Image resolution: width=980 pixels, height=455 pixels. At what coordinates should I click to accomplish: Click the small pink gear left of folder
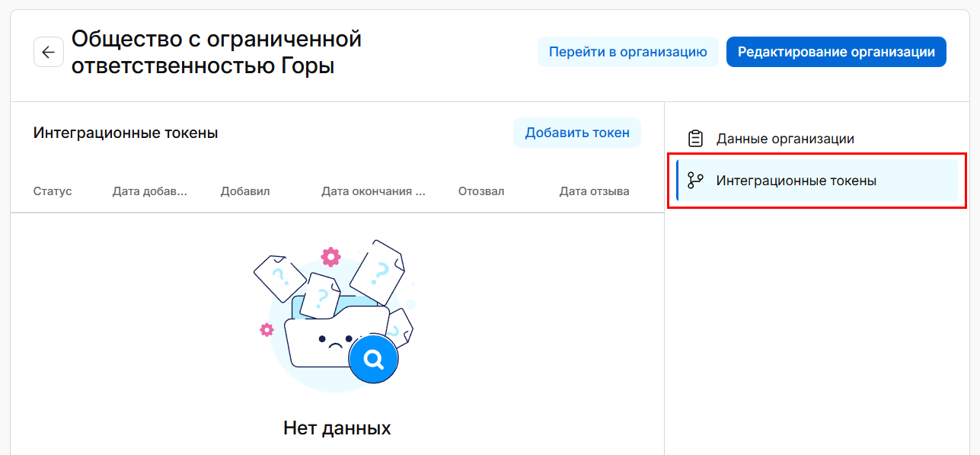tap(267, 329)
